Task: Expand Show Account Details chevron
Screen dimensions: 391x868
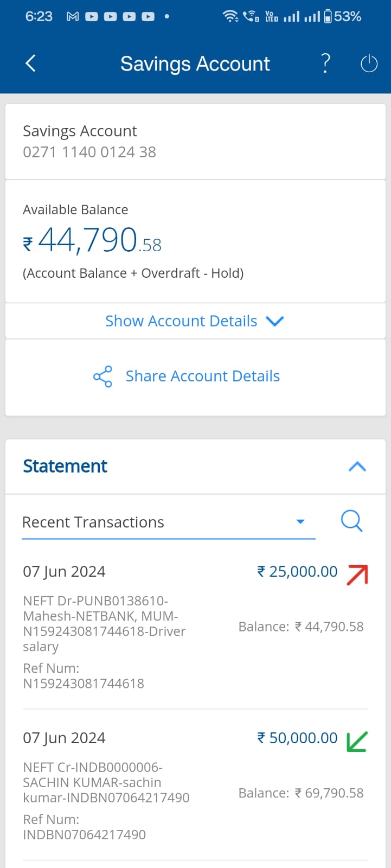Action: (x=275, y=321)
